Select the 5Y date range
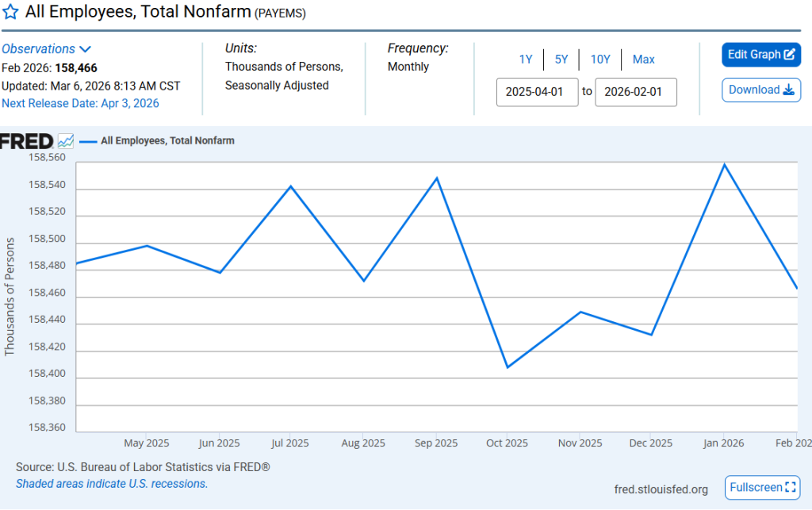The height and width of the screenshot is (510, 812). coord(561,59)
